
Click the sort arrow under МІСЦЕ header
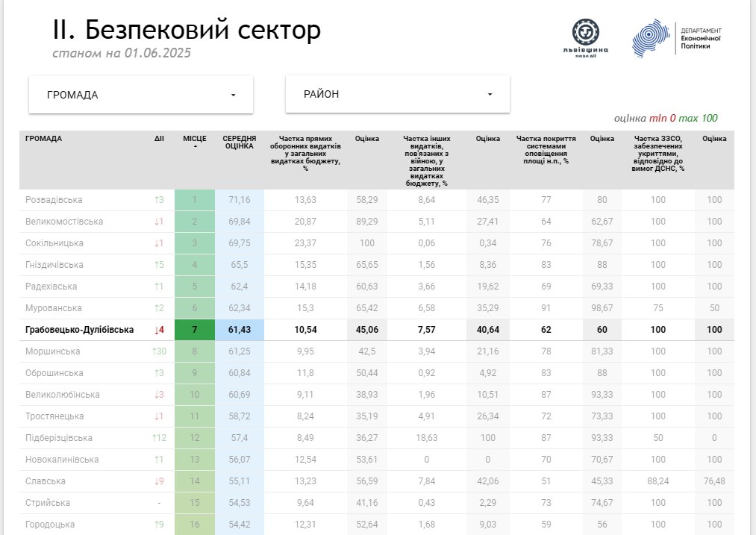tap(195, 147)
